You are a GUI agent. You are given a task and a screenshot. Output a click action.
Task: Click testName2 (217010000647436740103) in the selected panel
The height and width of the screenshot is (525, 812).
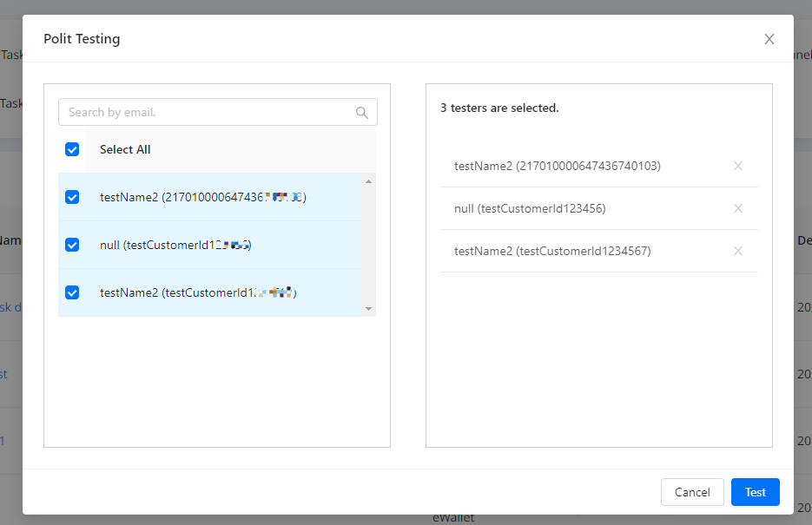(557, 166)
